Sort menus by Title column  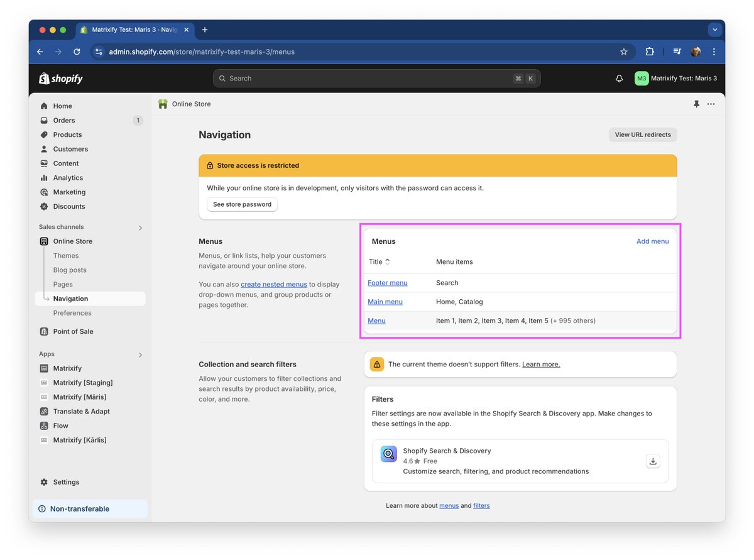379,261
